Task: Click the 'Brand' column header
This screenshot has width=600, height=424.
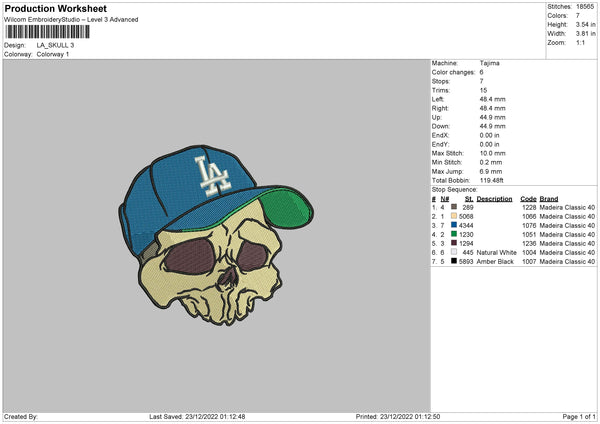Action: tap(549, 199)
